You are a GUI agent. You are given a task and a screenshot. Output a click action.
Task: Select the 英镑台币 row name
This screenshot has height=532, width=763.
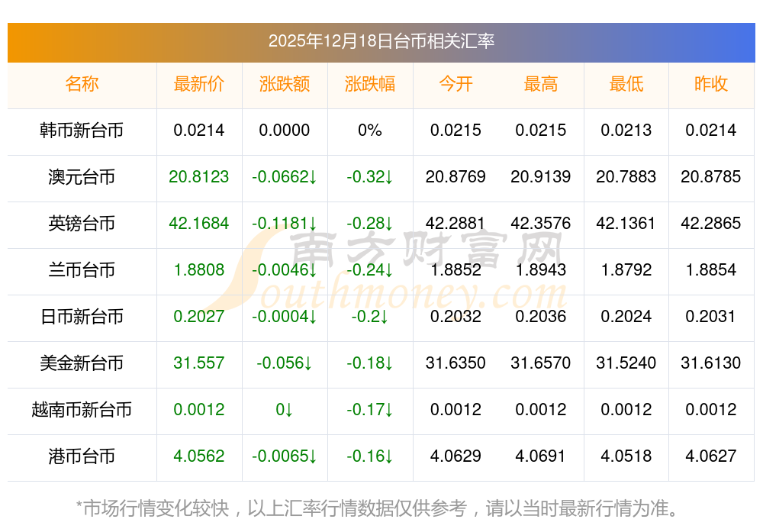click(82, 224)
